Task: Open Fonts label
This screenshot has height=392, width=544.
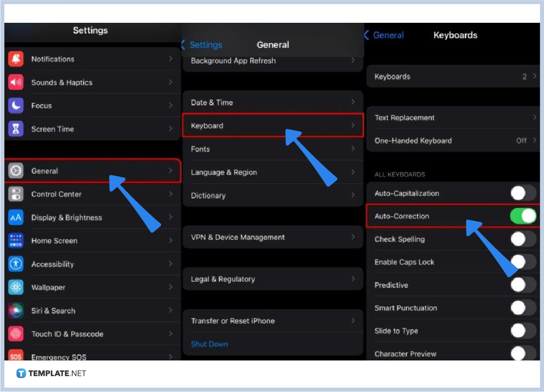Action: coord(200,149)
